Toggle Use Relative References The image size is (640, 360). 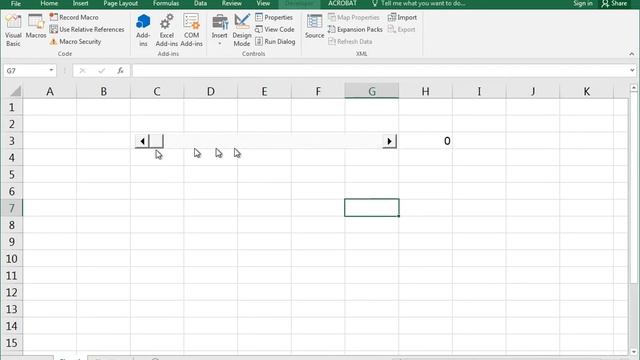pyautogui.click(x=87, y=29)
